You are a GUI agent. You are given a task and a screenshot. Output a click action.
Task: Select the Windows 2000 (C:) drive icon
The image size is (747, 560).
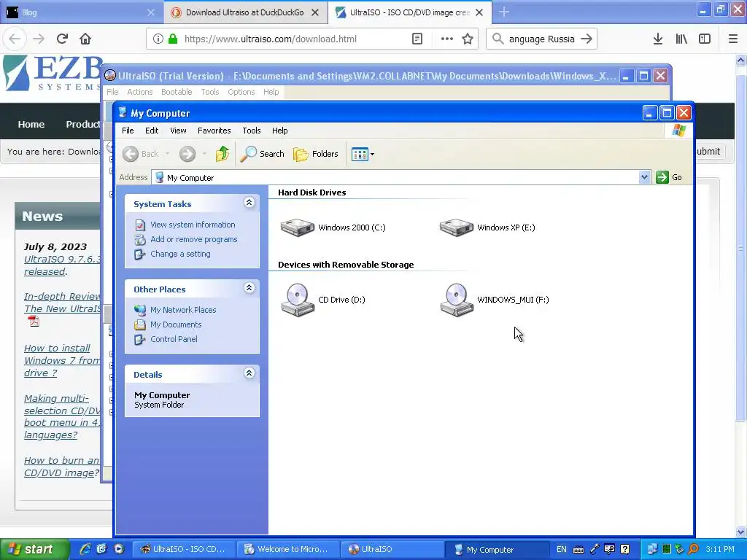click(298, 227)
